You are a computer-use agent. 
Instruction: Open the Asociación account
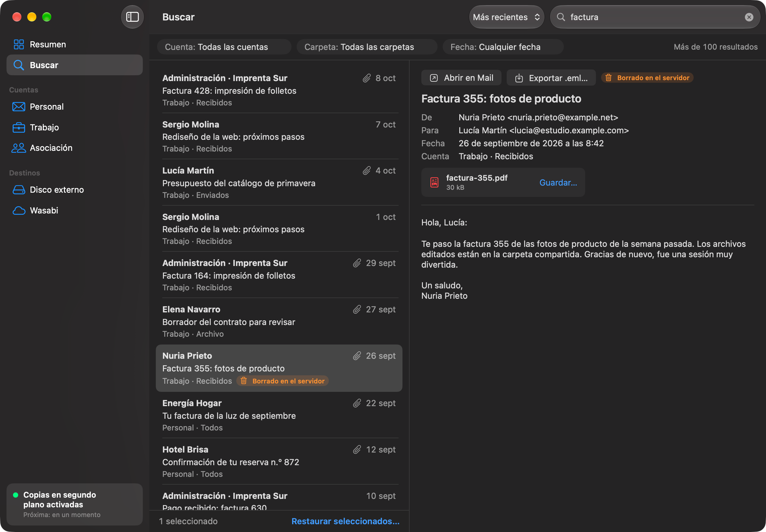tap(75, 148)
